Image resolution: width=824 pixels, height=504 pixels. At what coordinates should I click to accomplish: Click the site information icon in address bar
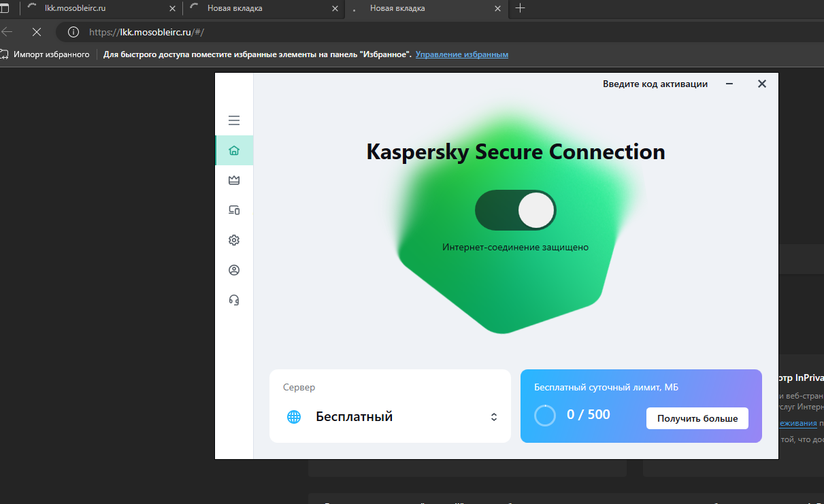(x=73, y=32)
